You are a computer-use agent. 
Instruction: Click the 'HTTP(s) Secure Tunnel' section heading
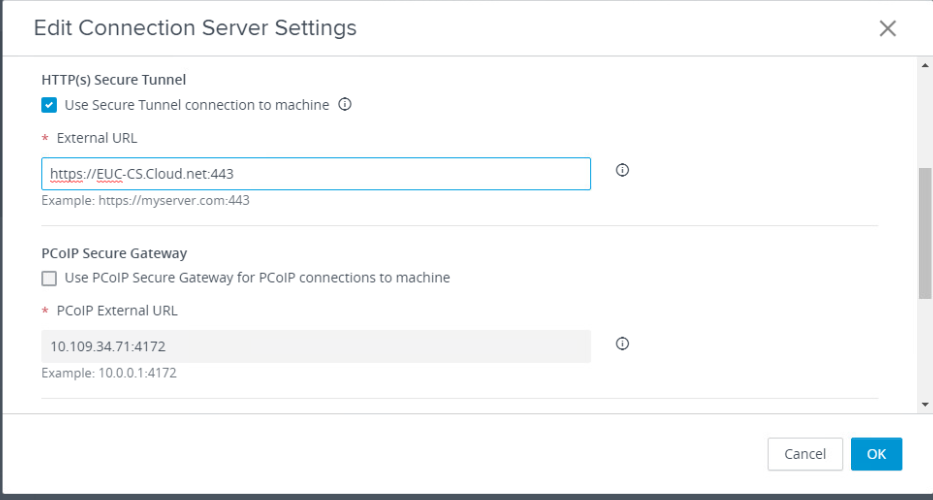pyautogui.click(x=114, y=79)
